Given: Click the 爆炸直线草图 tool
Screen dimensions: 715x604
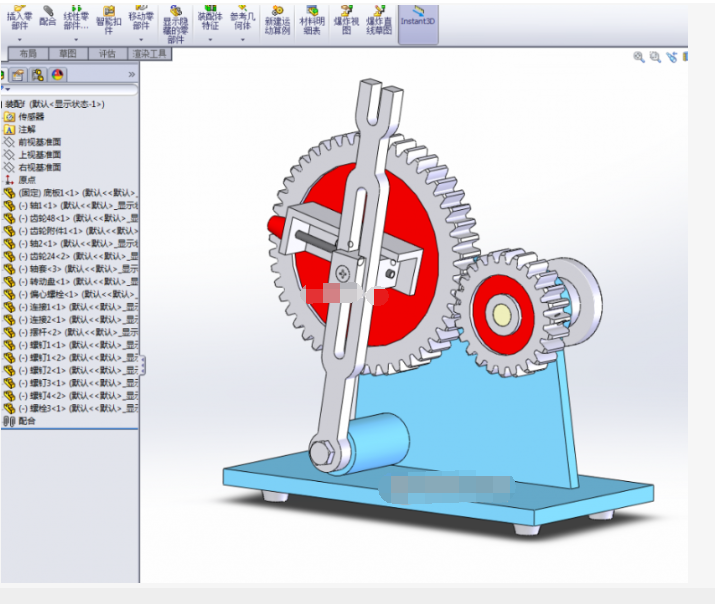Looking at the screenshot, I should tap(379, 21).
